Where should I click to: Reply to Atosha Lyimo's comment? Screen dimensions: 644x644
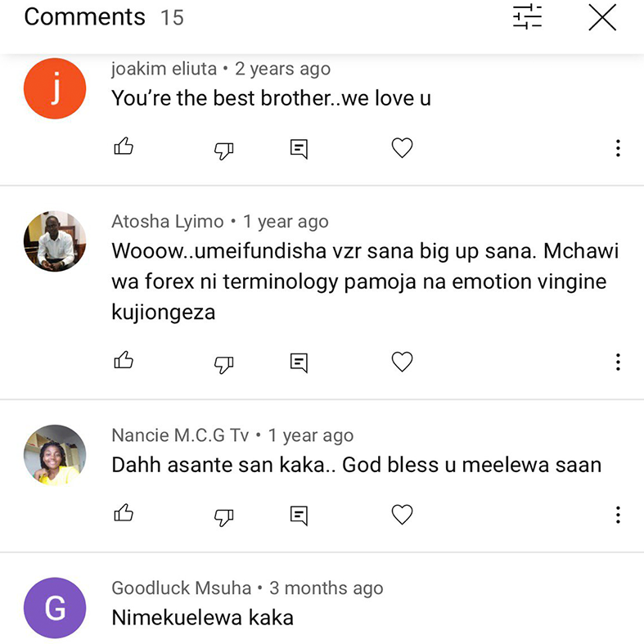[x=299, y=362]
